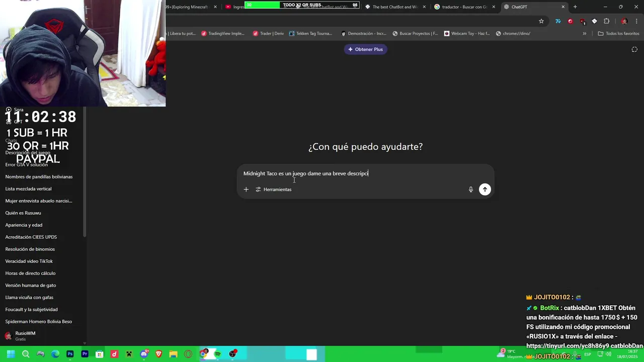Click the send message arrow button
The height and width of the screenshot is (362, 644).
tap(485, 189)
